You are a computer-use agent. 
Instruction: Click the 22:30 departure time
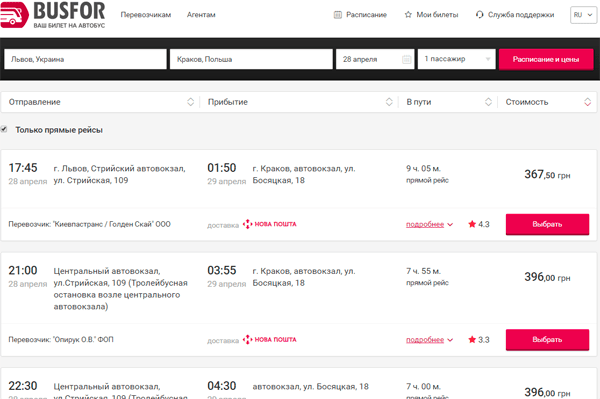click(x=23, y=386)
